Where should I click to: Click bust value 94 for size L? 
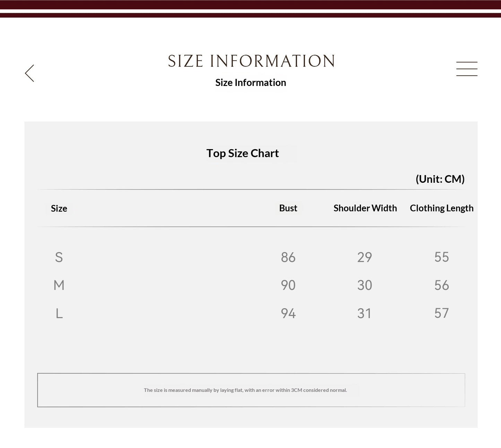tap(288, 313)
